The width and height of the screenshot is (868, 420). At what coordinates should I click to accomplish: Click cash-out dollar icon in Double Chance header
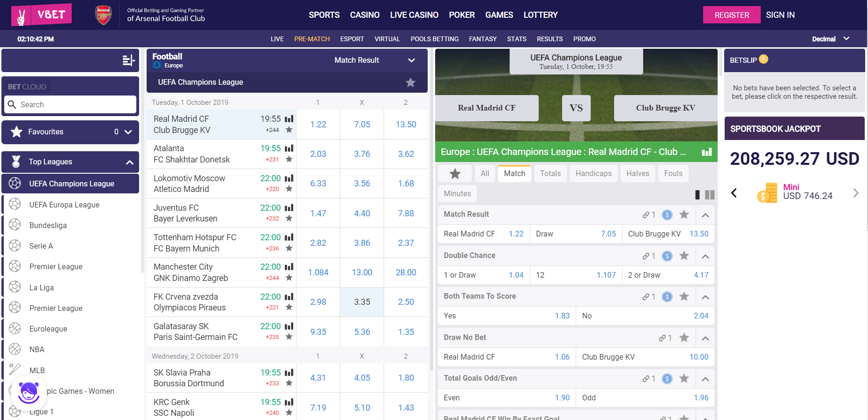[667, 256]
